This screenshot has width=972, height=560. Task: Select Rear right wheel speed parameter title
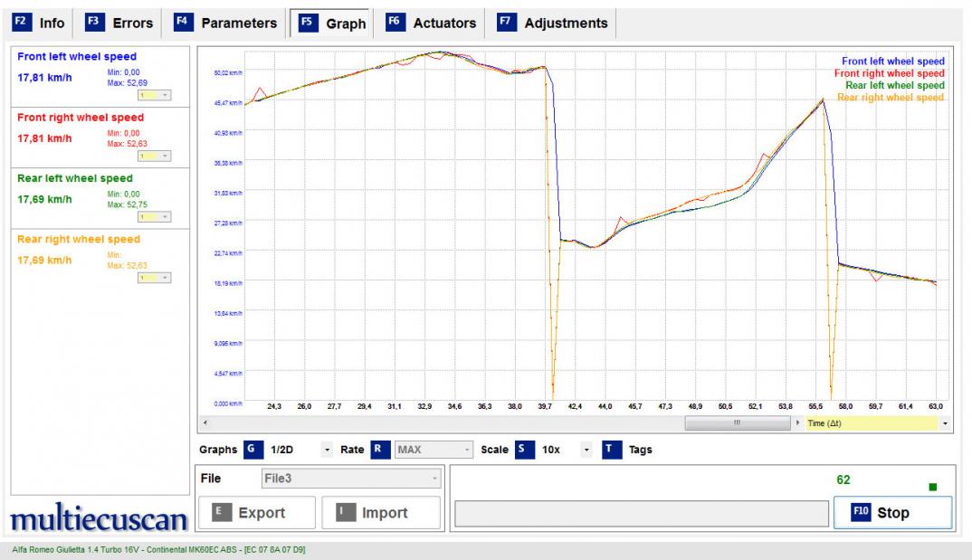click(x=79, y=239)
